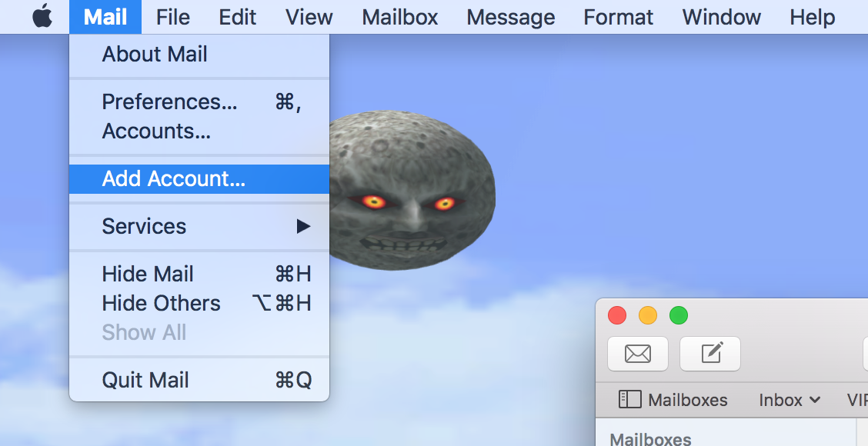This screenshot has width=868, height=446.
Task: Minimize the Mail window with yellow button
Action: pos(648,315)
